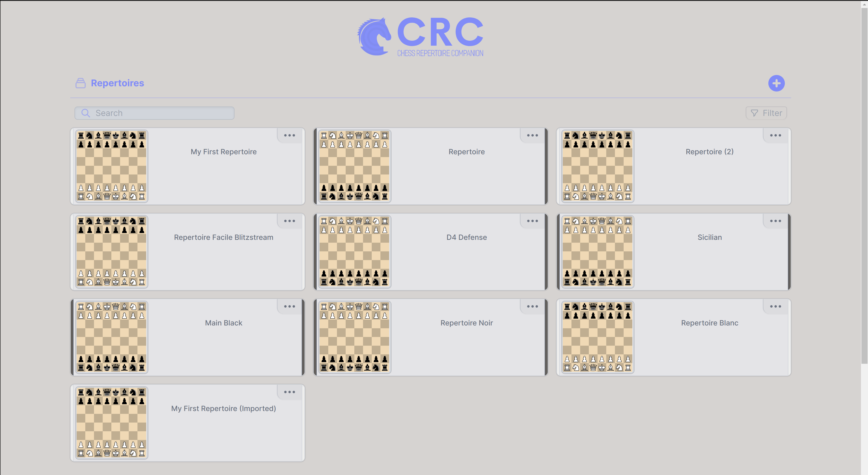Open options menu for Repertoire Noir
Image resolution: width=868 pixels, height=475 pixels.
[532, 306]
